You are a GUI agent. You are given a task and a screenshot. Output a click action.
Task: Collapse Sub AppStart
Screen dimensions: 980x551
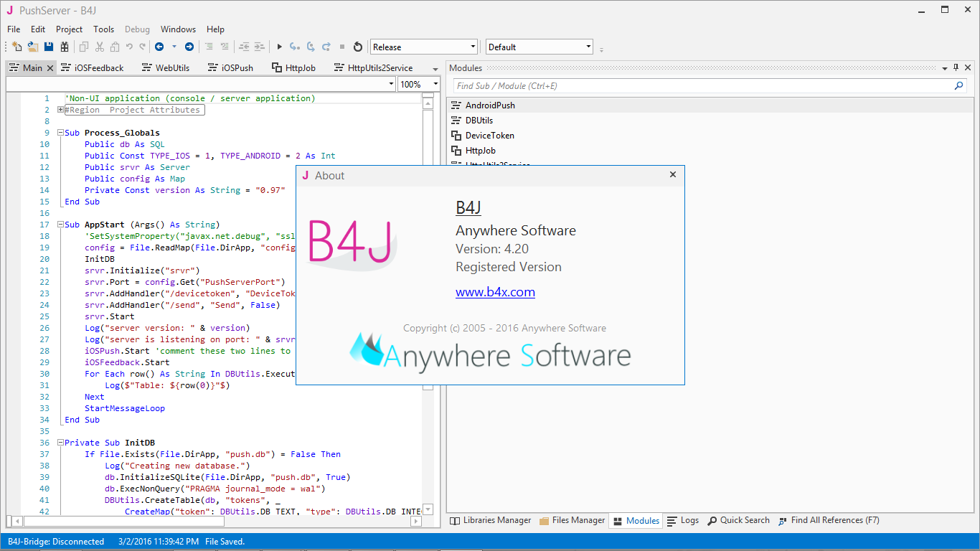click(x=60, y=225)
